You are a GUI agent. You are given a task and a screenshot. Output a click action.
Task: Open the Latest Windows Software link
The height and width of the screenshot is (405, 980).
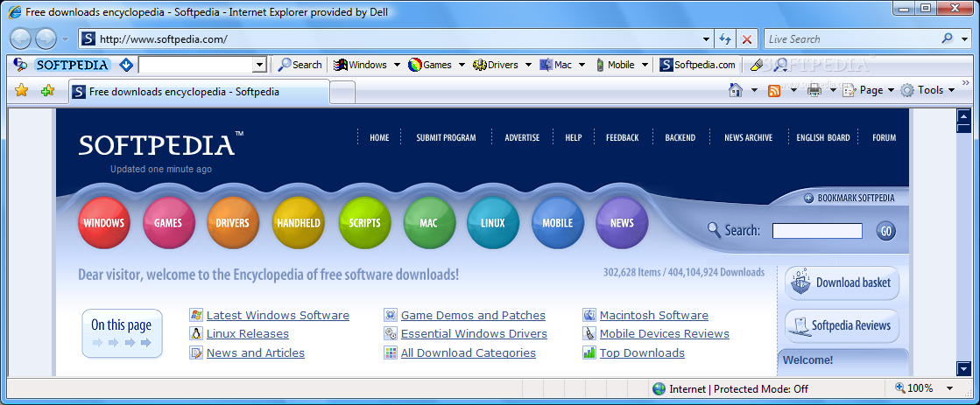click(x=278, y=315)
